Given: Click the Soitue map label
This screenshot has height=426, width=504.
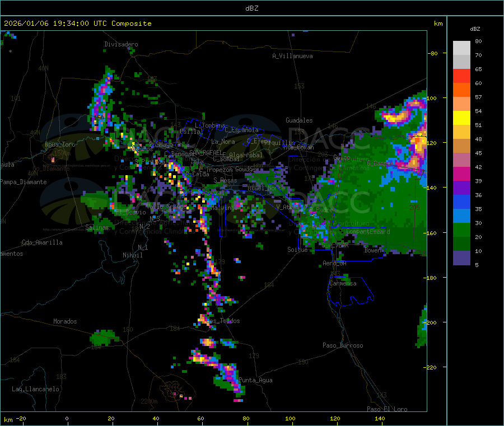Looking at the screenshot, I should [297, 250].
